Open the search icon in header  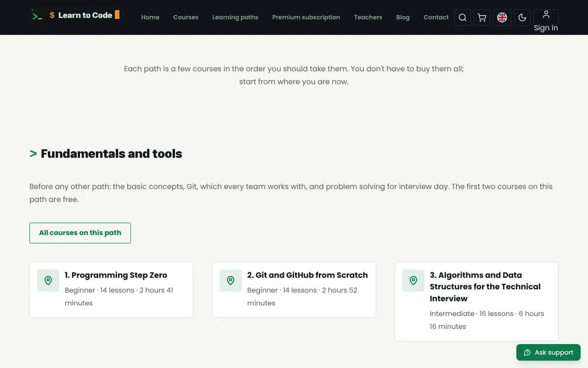pyautogui.click(x=463, y=17)
